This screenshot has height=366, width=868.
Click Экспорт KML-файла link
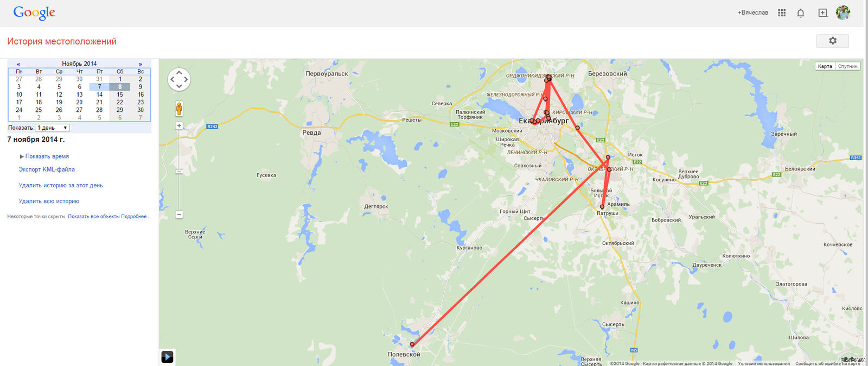47,169
